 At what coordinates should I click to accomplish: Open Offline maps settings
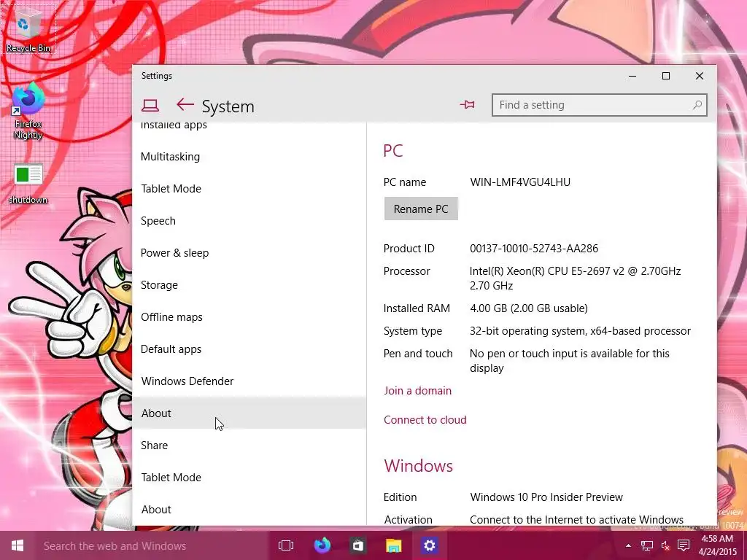click(x=249, y=317)
